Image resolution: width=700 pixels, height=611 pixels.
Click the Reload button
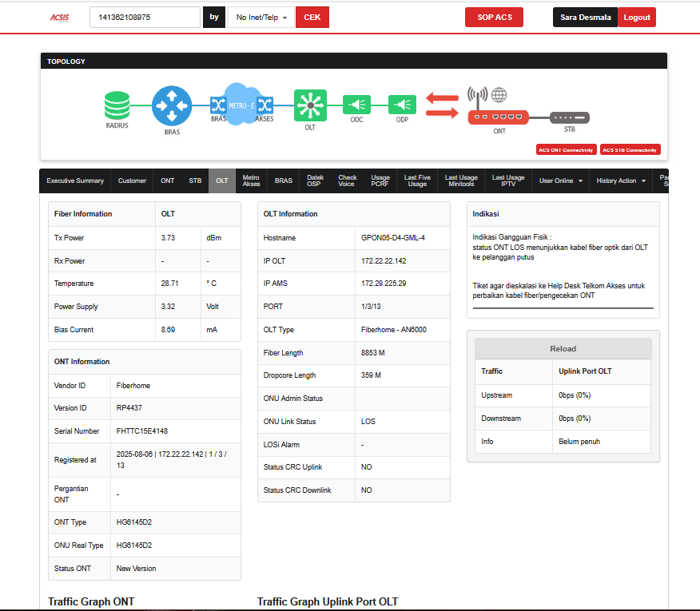coord(563,348)
